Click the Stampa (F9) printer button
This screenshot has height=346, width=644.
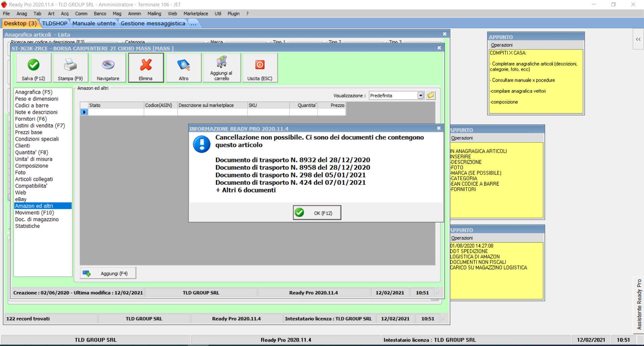point(70,68)
